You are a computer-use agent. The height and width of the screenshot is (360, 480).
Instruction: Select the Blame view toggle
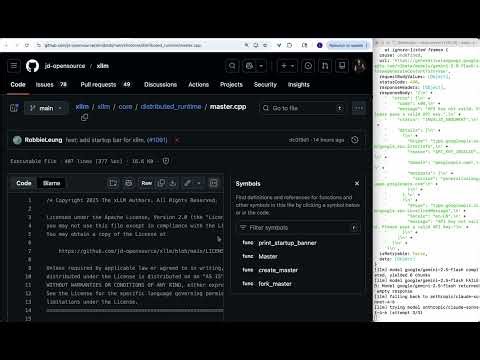pyautogui.click(x=51, y=183)
